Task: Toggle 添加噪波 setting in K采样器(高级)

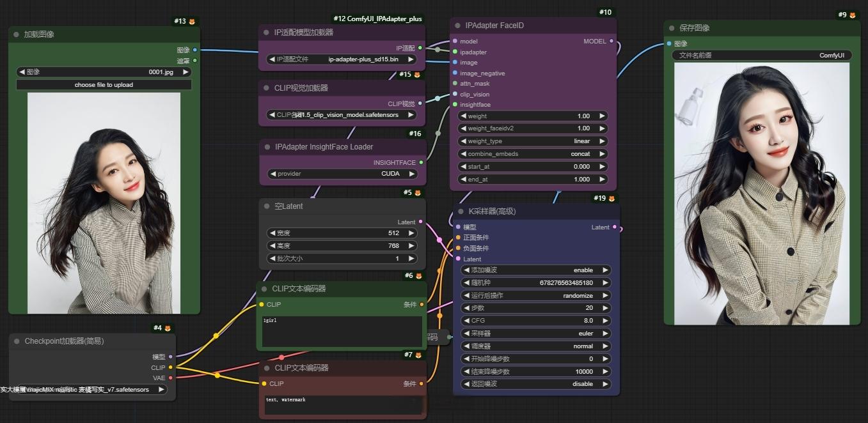Action: click(535, 270)
